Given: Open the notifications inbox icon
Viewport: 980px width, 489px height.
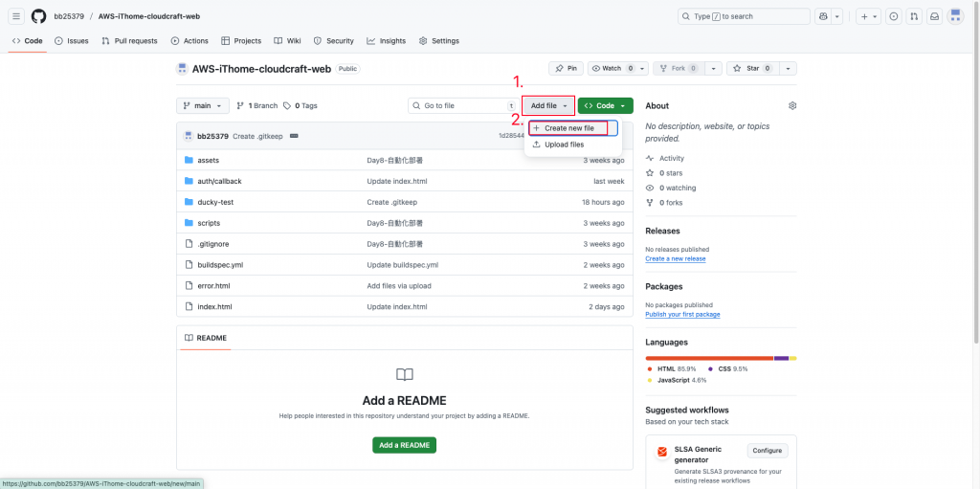Looking at the screenshot, I should coord(934,16).
